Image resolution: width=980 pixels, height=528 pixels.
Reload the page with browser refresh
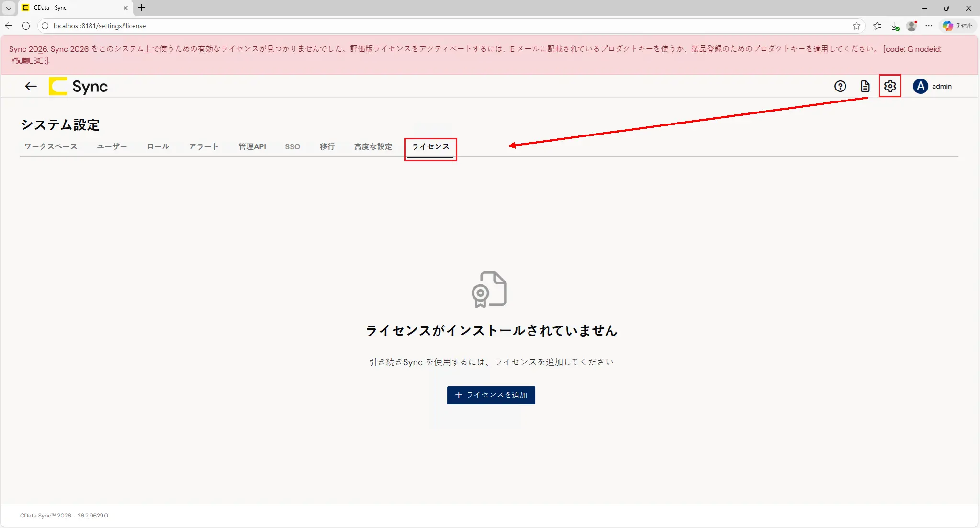[26, 26]
